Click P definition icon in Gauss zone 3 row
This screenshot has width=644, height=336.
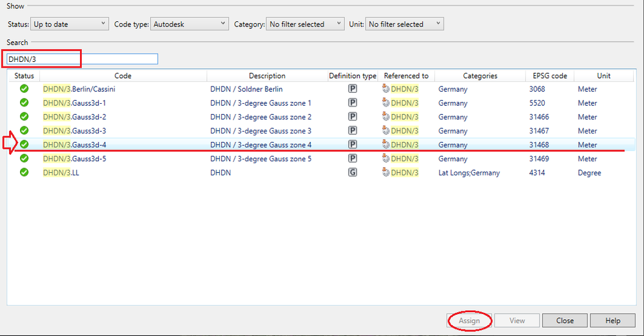pyautogui.click(x=353, y=131)
